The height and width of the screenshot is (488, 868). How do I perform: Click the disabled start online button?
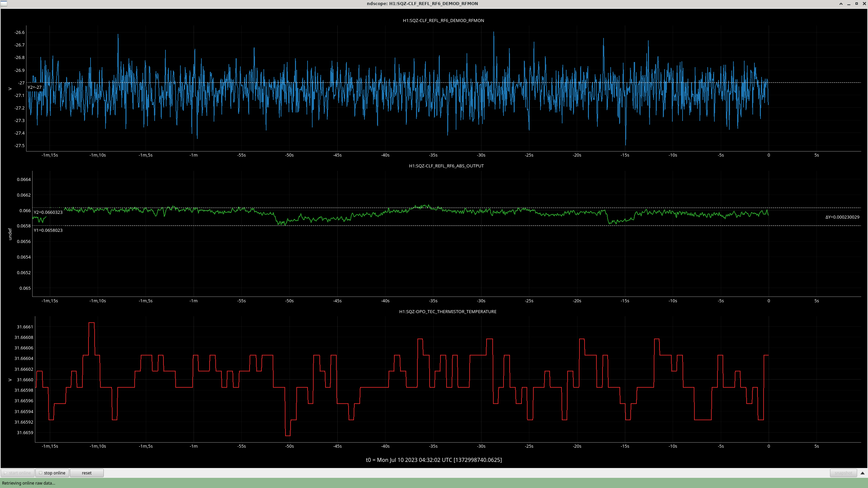click(x=18, y=473)
